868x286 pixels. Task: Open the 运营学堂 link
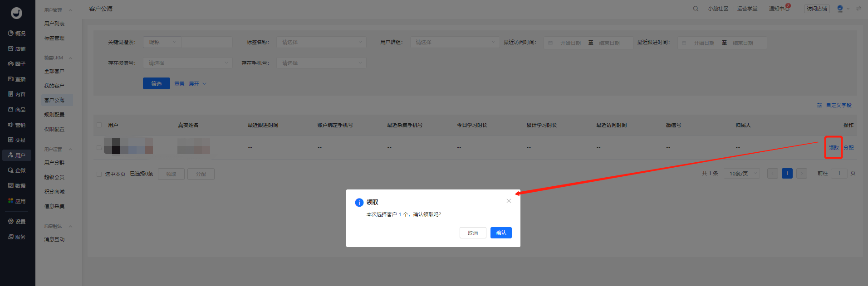(x=747, y=9)
